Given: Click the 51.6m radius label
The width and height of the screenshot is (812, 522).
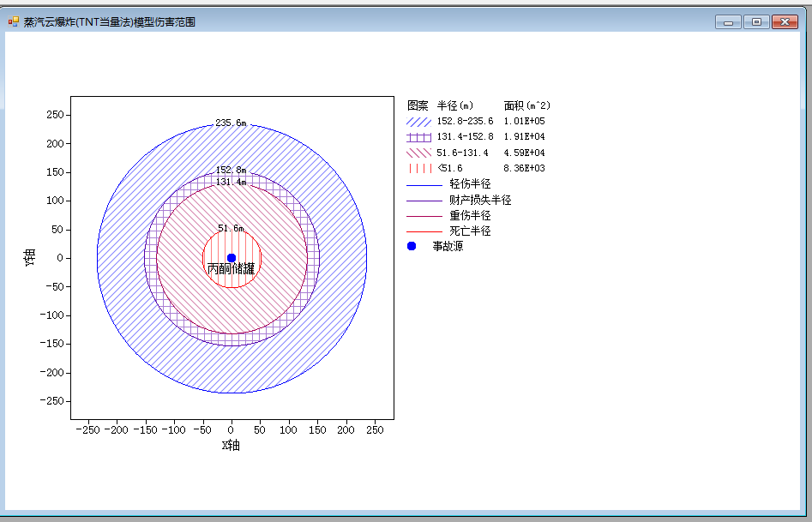Looking at the screenshot, I should (x=231, y=228).
